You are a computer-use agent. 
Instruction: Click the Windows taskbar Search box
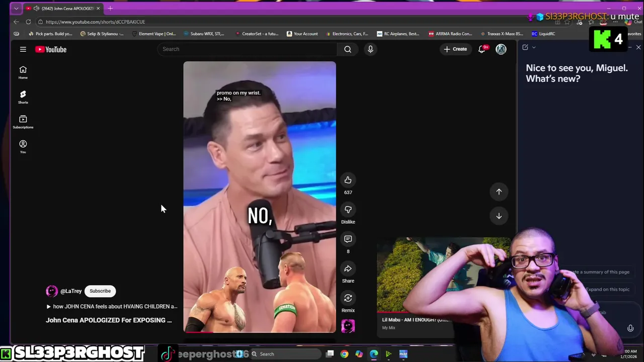[x=285, y=354]
